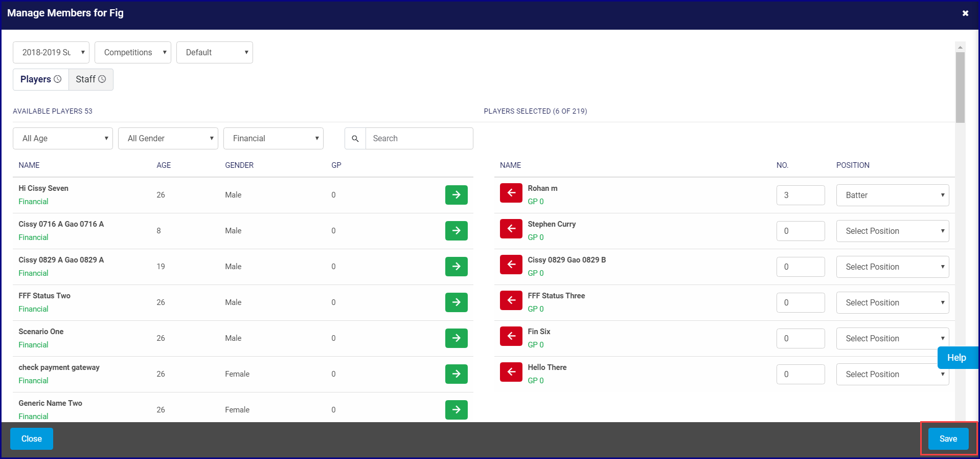Screen dimensions: 980x459
Task: Click the scrollbar up arrow
Action: click(x=960, y=47)
